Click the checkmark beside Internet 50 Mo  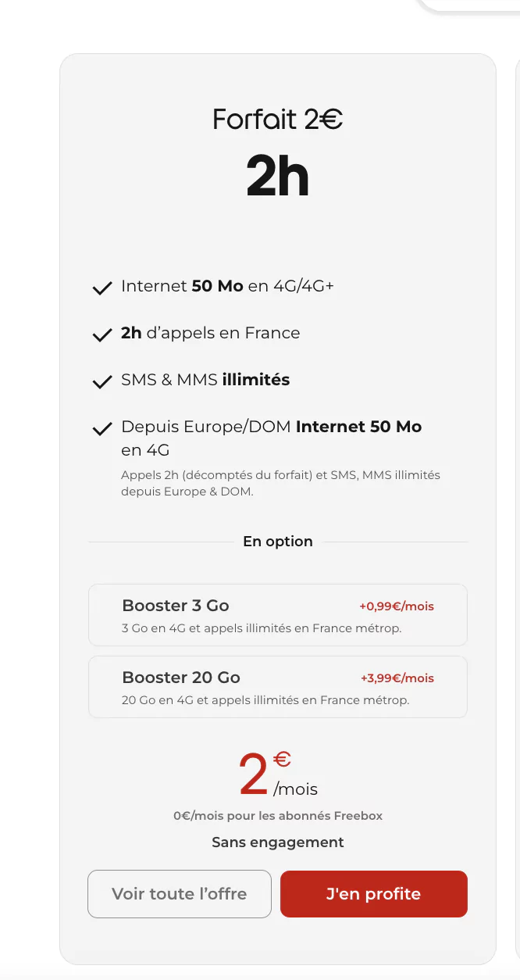coord(102,288)
